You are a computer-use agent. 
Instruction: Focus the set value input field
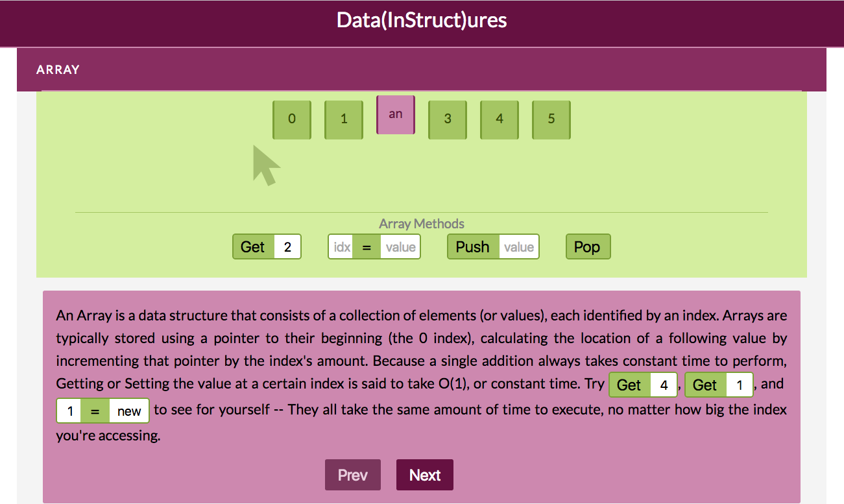tap(400, 247)
